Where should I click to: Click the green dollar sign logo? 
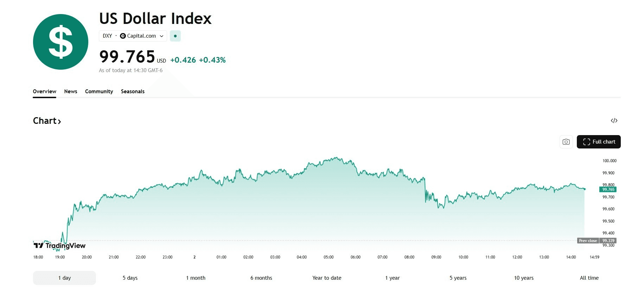[60, 42]
